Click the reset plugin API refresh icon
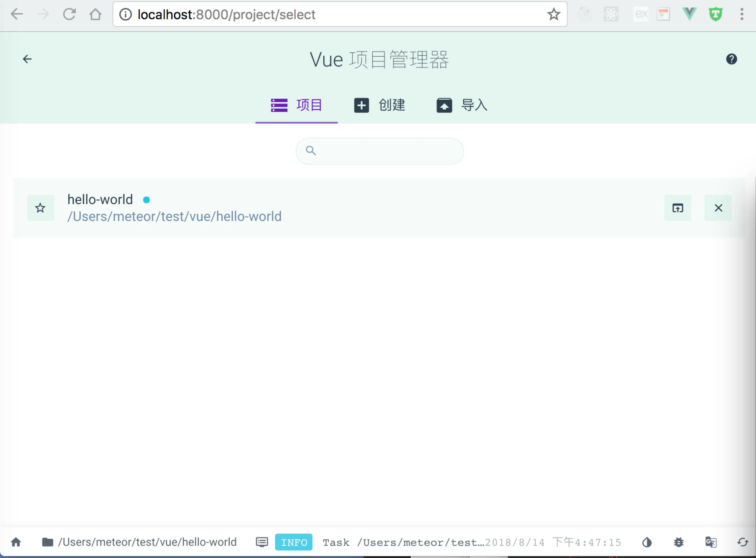 tap(742, 542)
